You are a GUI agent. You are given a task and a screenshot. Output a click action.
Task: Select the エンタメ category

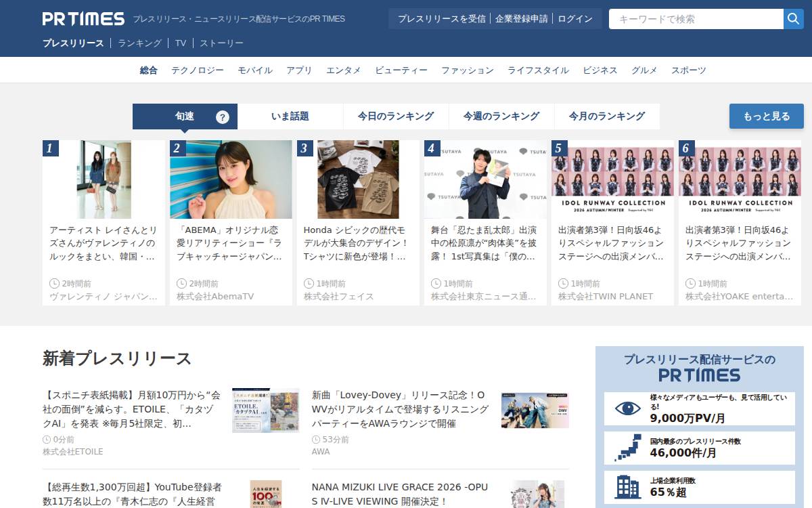click(344, 70)
